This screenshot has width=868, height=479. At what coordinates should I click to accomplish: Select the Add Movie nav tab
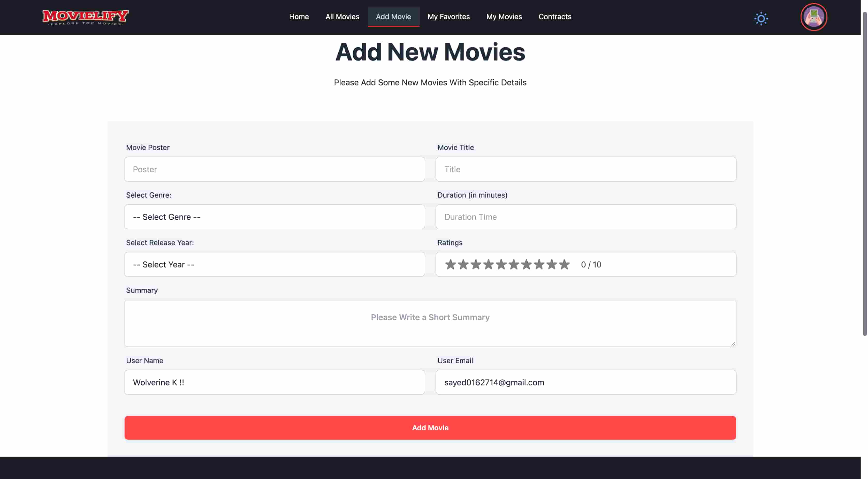pyautogui.click(x=394, y=17)
